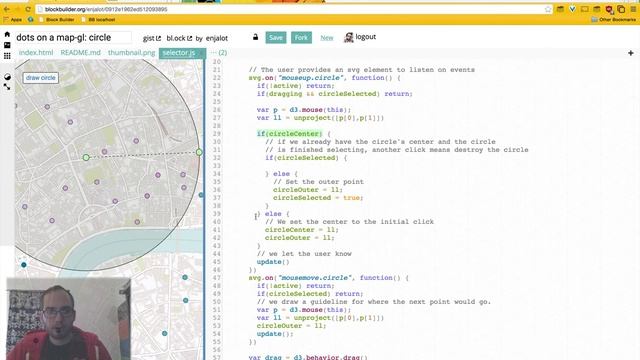
Task: Click highlighted if(circleCenter) code
Action: (x=289, y=134)
